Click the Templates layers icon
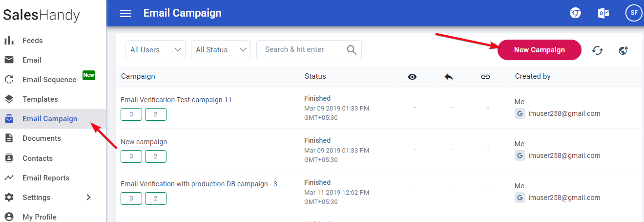This screenshot has width=644, height=222. (9, 99)
